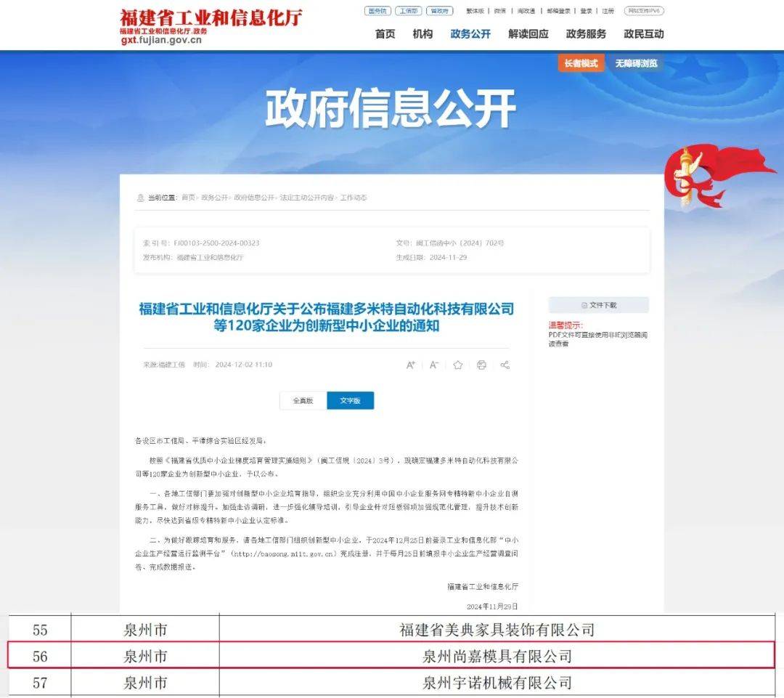Open the 政务公开 navigation item
This screenshot has height=698, width=784.
coord(470,34)
